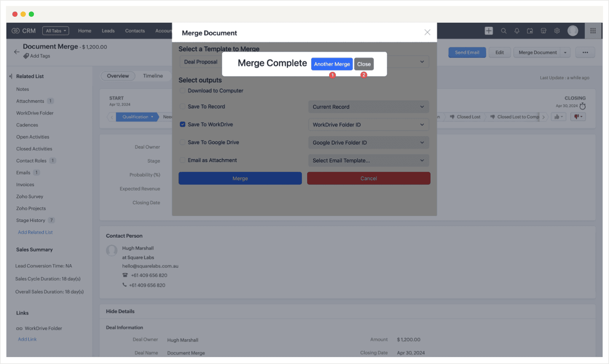Screen dimensions: 609x364
Task: Close the Merge Document dialog X
Action: pos(427,32)
